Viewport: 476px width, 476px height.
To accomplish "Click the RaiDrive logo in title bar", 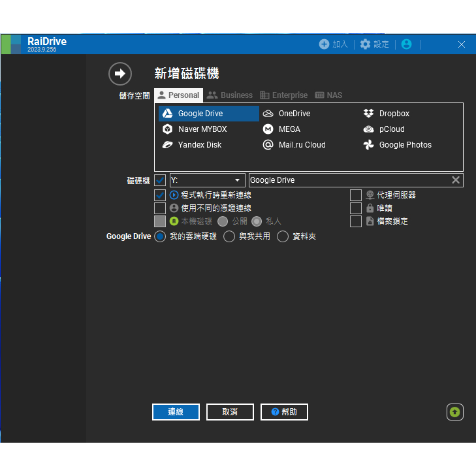I will [11, 44].
